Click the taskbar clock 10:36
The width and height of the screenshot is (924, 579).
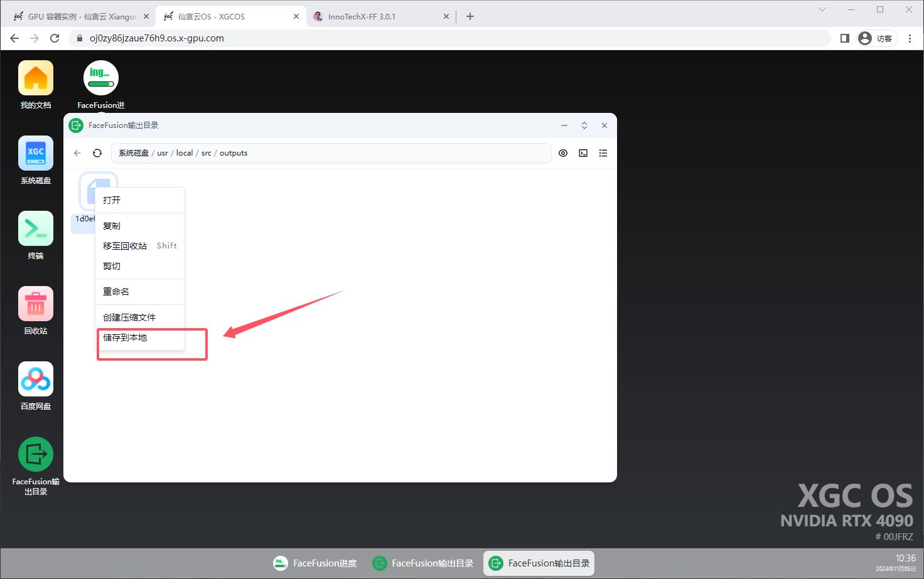[x=905, y=558]
